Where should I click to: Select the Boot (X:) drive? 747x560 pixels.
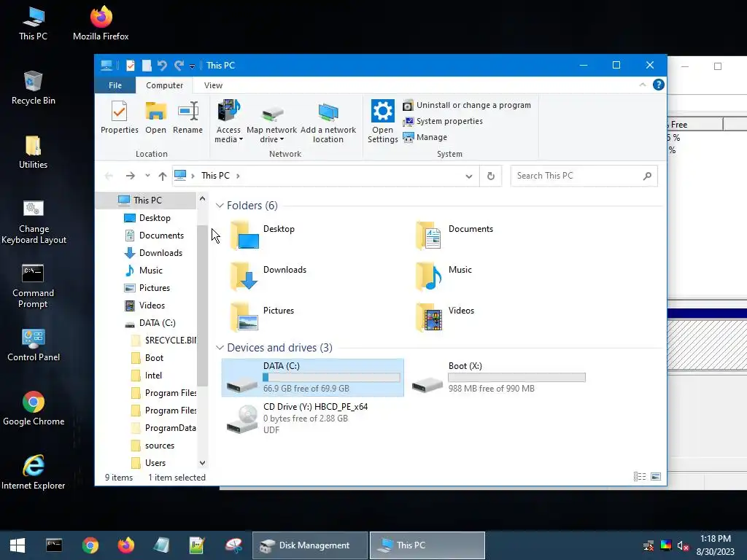498,378
